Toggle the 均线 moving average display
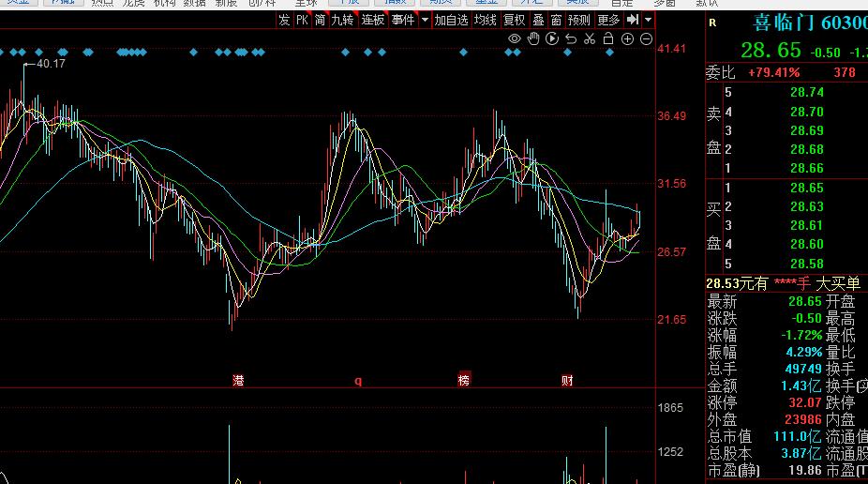The image size is (868, 484). click(485, 20)
